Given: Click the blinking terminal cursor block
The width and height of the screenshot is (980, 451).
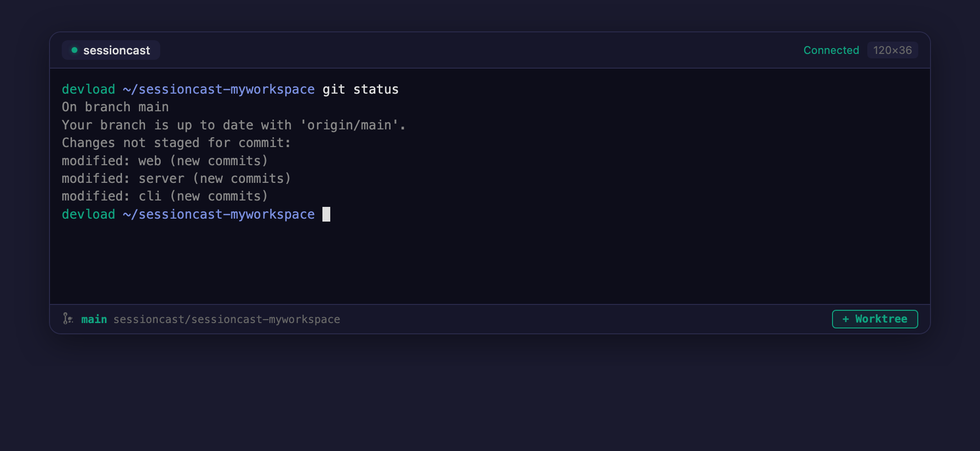Looking at the screenshot, I should 326,214.
